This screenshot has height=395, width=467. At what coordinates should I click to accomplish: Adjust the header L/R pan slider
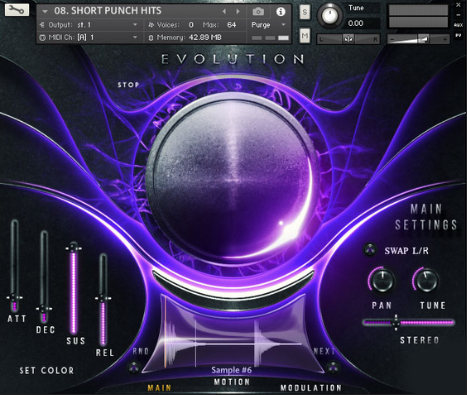[349, 39]
